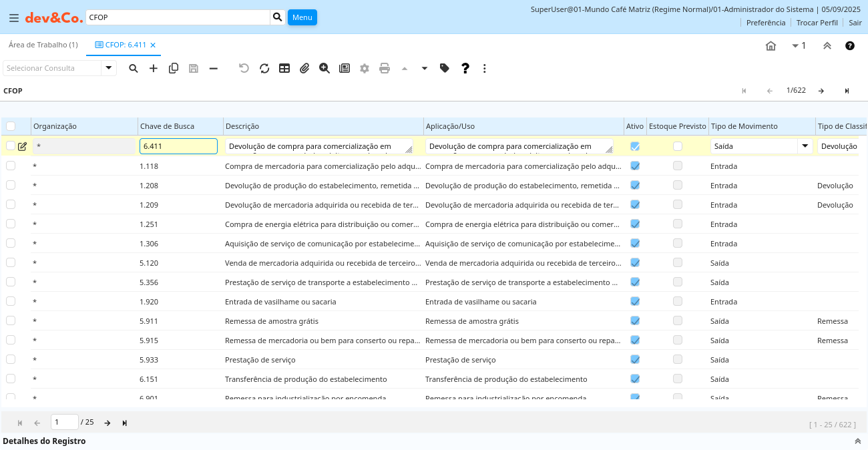This screenshot has height=450, width=868.
Task: Switch to Área de Trabalho tab
Action: [43, 45]
